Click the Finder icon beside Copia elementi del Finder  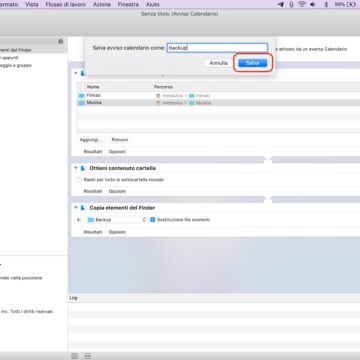83,207
